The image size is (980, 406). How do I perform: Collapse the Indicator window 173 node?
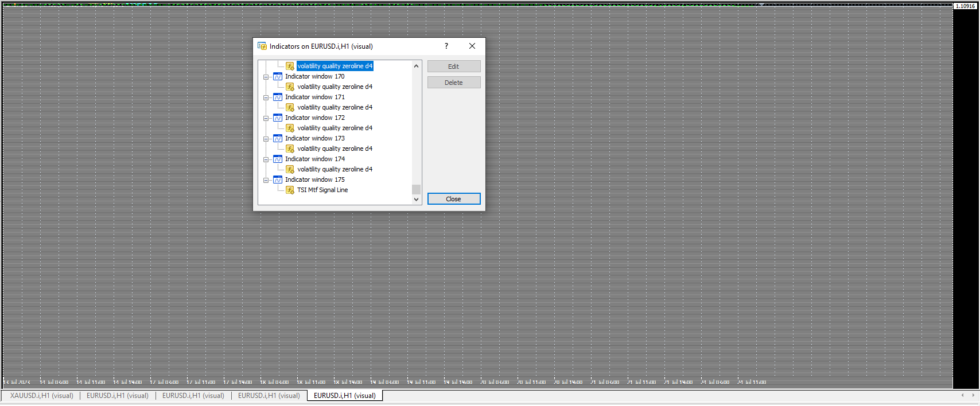266,139
